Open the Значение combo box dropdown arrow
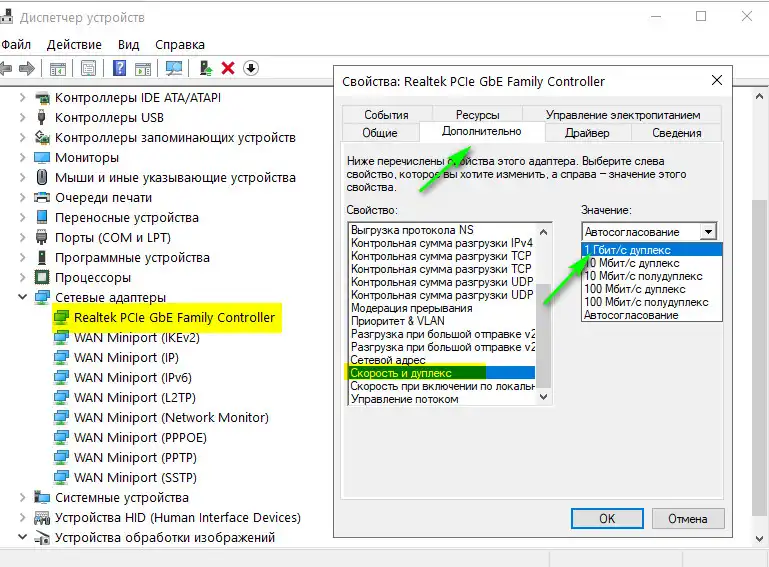The height and width of the screenshot is (567, 769). (708, 231)
